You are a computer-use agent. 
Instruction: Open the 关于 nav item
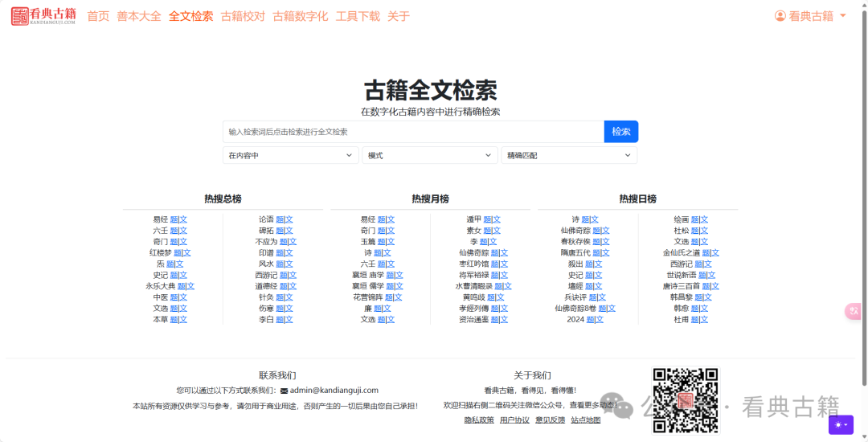tap(399, 16)
